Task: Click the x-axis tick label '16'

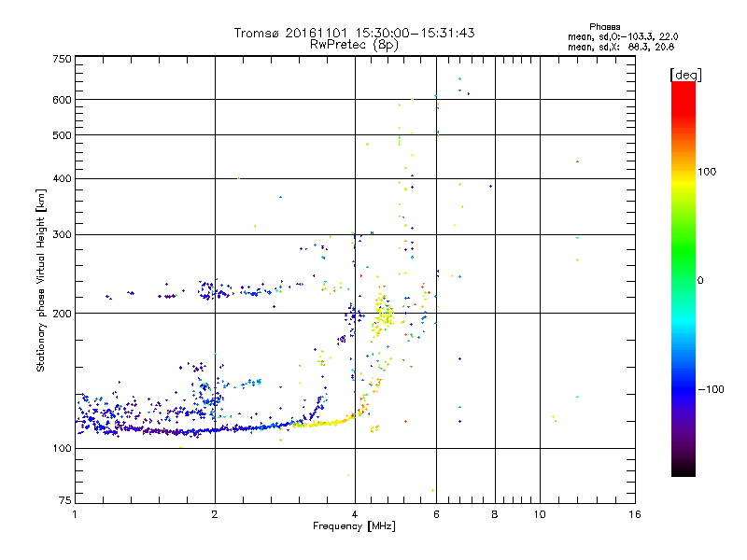Action: pos(635,514)
